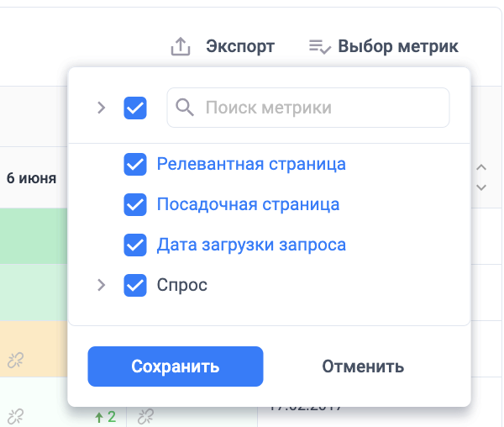Click broken link icon in orange row

(x=16, y=360)
